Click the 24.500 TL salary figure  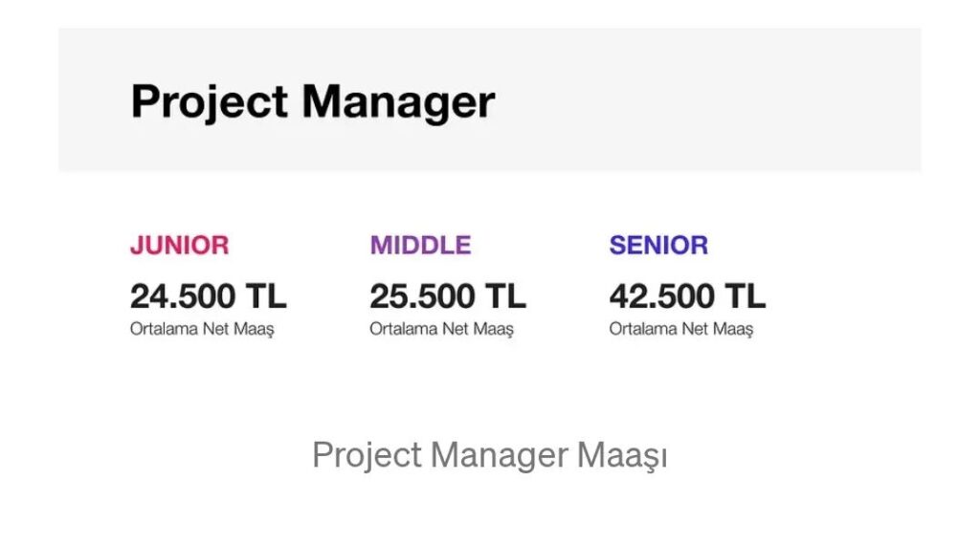pos(208,295)
